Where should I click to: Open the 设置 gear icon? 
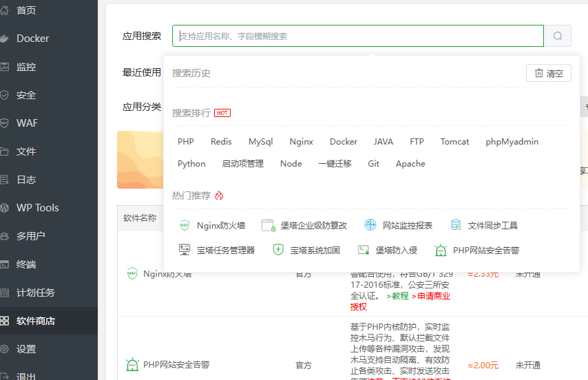tap(4, 349)
